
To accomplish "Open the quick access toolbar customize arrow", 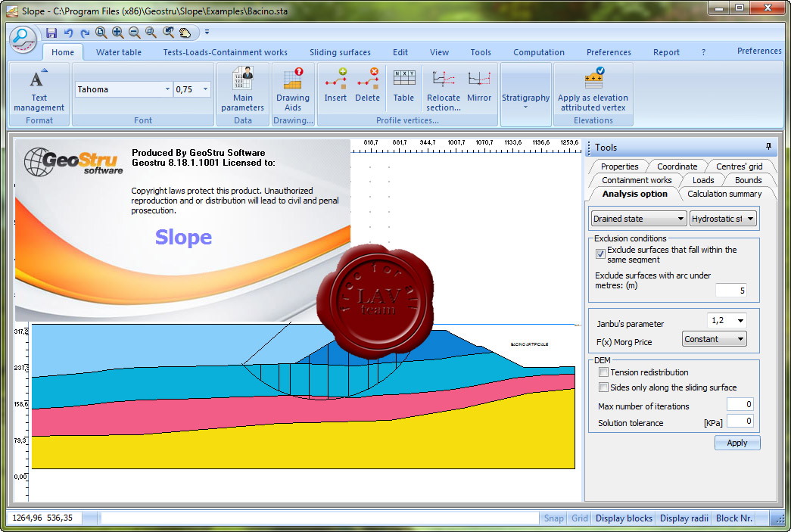I will [x=207, y=33].
